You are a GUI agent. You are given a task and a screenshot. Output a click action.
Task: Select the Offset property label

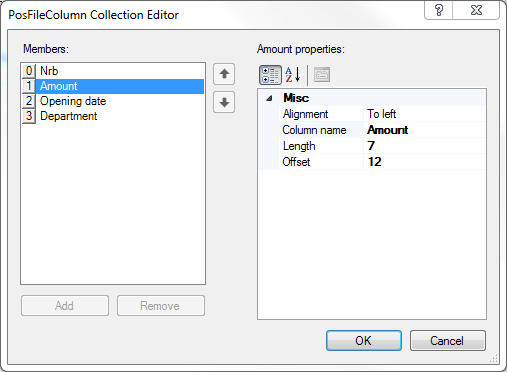click(x=296, y=162)
